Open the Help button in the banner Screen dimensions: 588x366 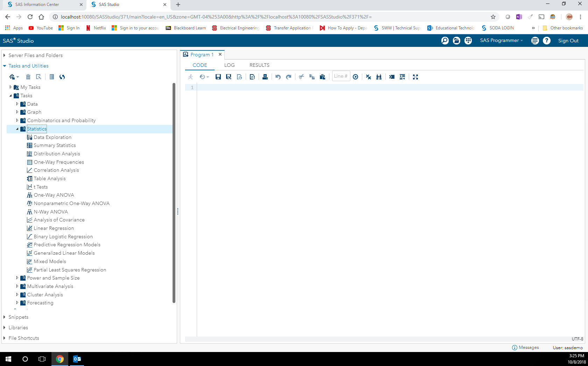[x=547, y=41]
